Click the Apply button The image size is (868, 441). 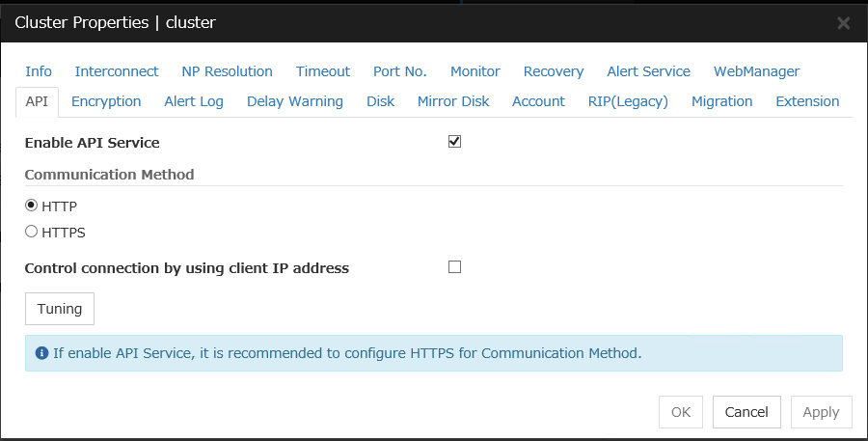pyautogui.click(x=821, y=412)
